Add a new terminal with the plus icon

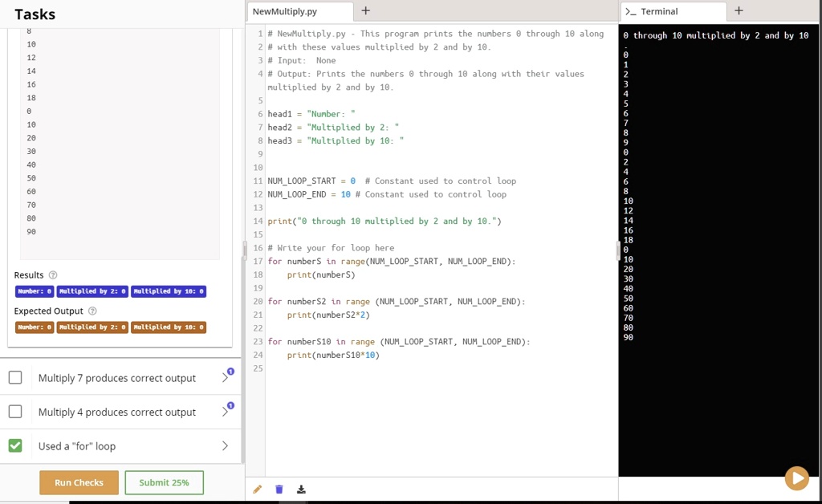pos(737,11)
